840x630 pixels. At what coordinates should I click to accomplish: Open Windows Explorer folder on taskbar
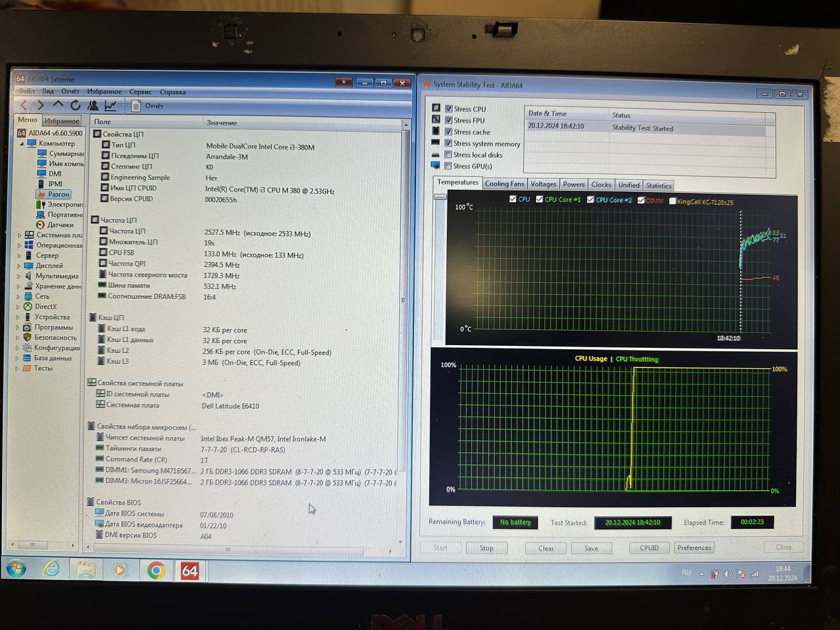point(86,570)
